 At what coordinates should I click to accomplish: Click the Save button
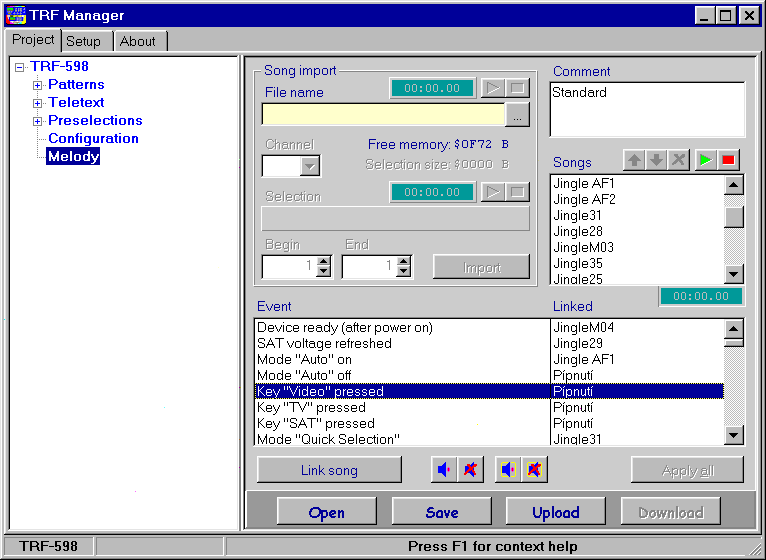click(441, 512)
